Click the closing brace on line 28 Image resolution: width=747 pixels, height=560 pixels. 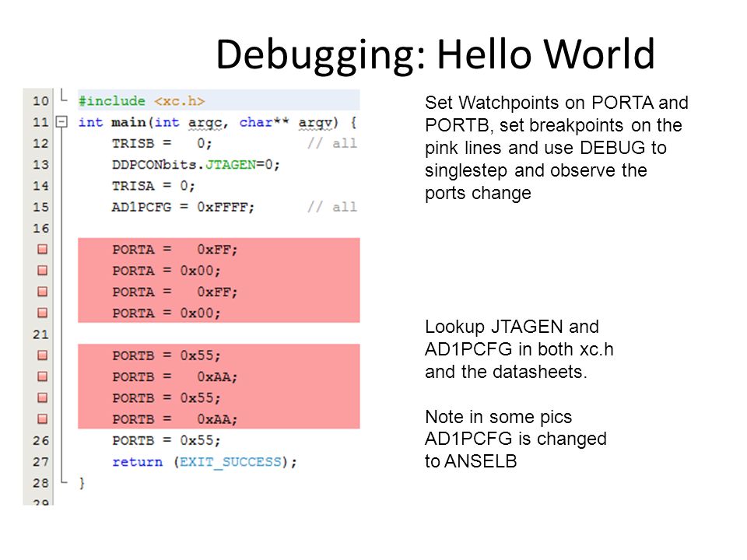tap(82, 483)
